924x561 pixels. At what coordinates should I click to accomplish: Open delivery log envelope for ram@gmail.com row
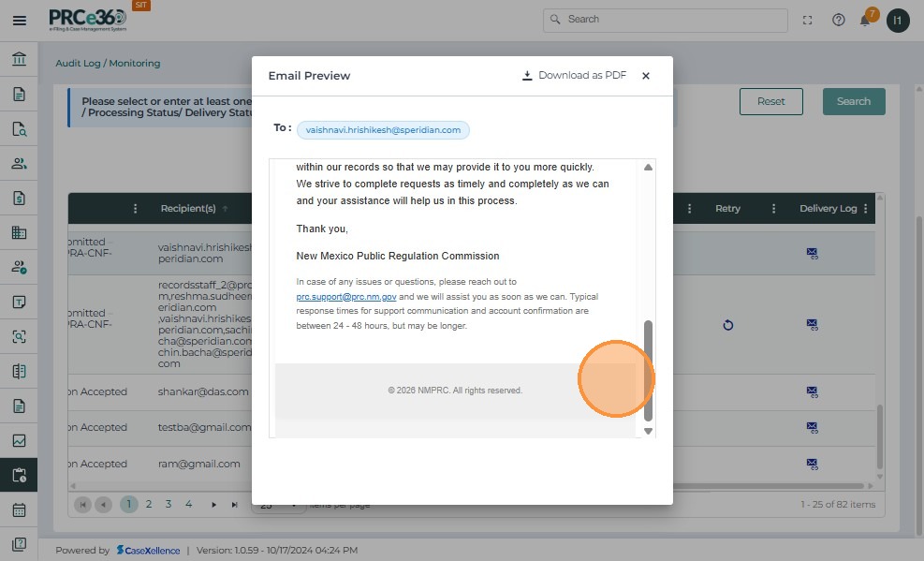pos(812,464)
